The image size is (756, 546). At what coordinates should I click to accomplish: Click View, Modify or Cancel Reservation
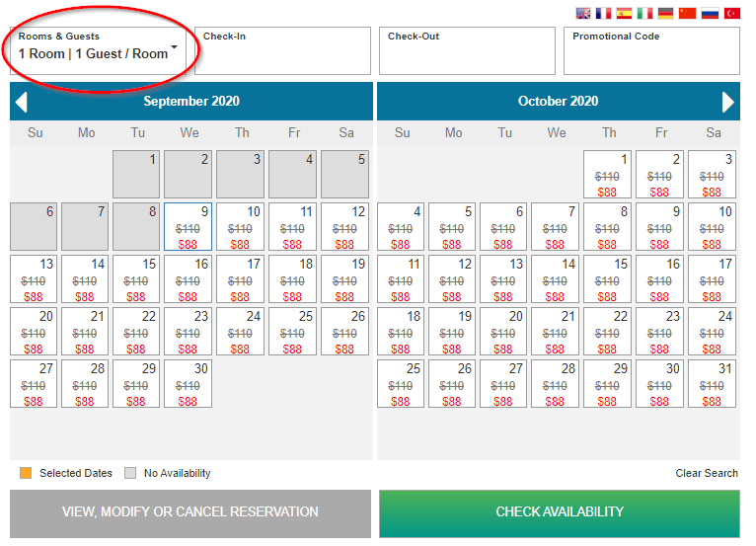190,512
